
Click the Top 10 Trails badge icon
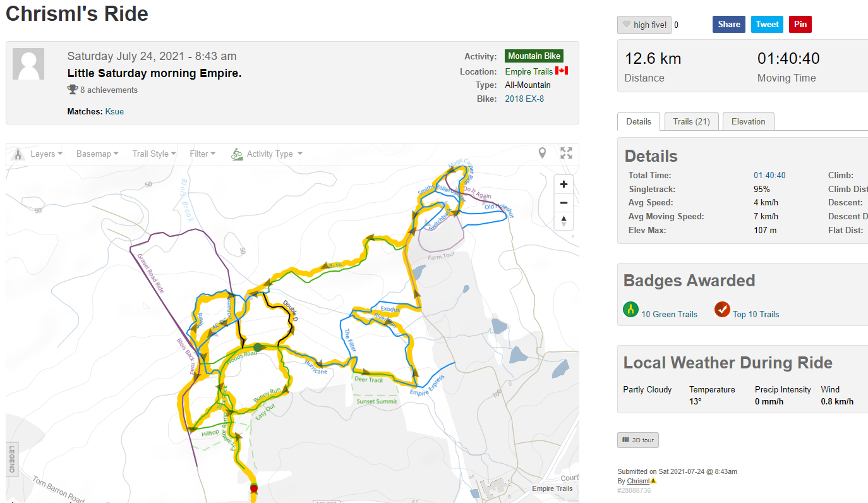point(722,310)
